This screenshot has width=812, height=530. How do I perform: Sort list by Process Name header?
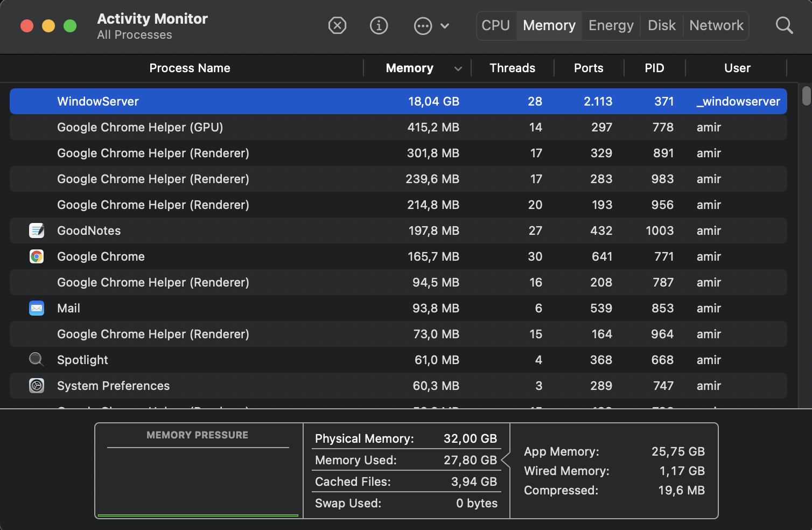point(190,68)
